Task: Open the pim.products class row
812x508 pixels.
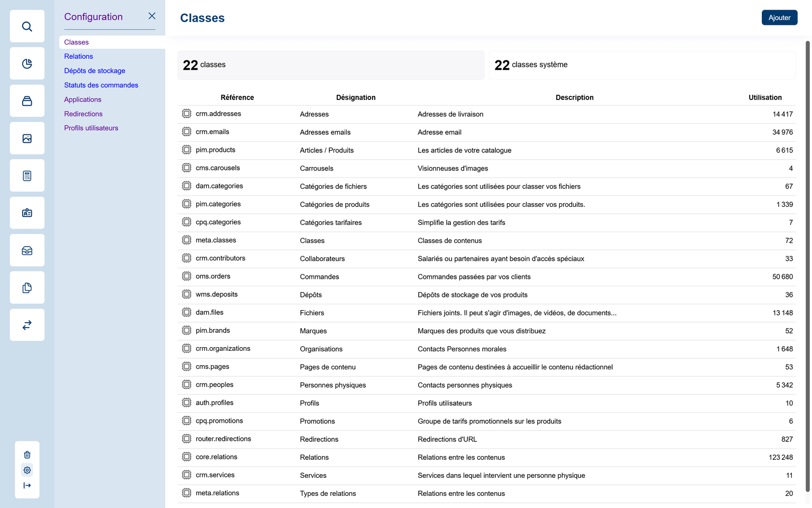Action: [215, 150]
